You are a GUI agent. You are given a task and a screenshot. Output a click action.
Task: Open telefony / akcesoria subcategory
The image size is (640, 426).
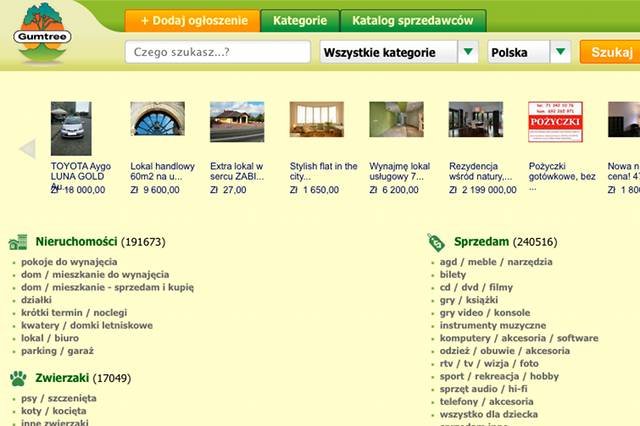pos(487,402)
